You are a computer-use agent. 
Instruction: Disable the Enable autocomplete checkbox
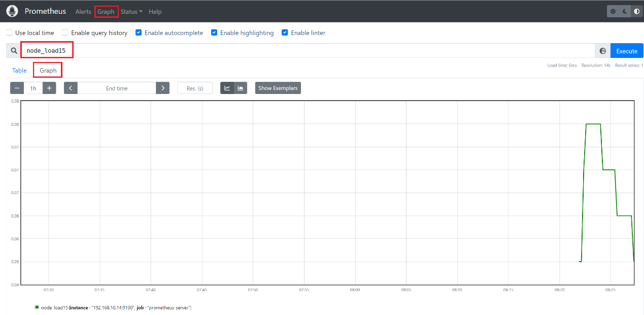click(x=139, y=33)
